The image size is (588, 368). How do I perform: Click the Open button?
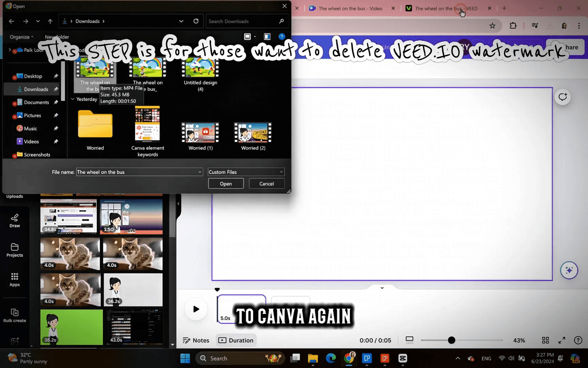pos(226,184)
